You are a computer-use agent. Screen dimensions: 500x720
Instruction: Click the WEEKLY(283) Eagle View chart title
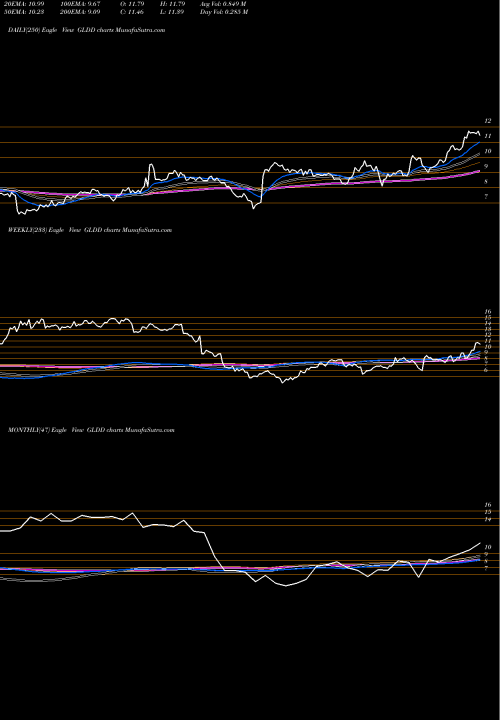[x=90, y=230]
